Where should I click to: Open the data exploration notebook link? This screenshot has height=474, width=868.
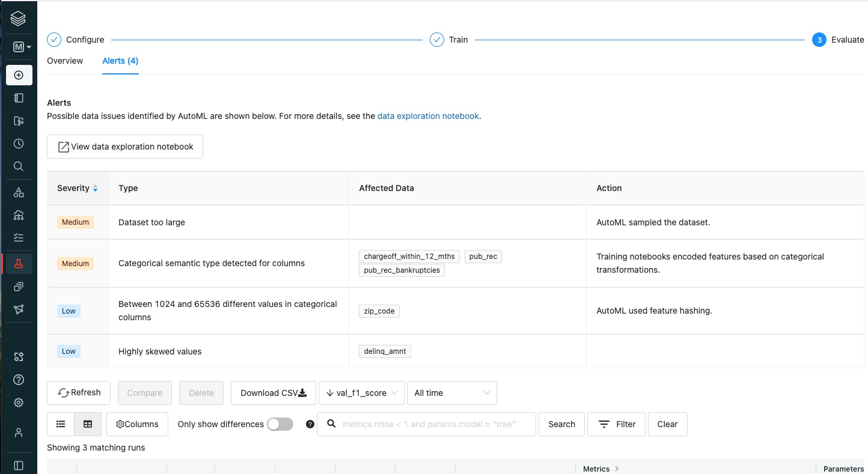(x=428, y=116)
